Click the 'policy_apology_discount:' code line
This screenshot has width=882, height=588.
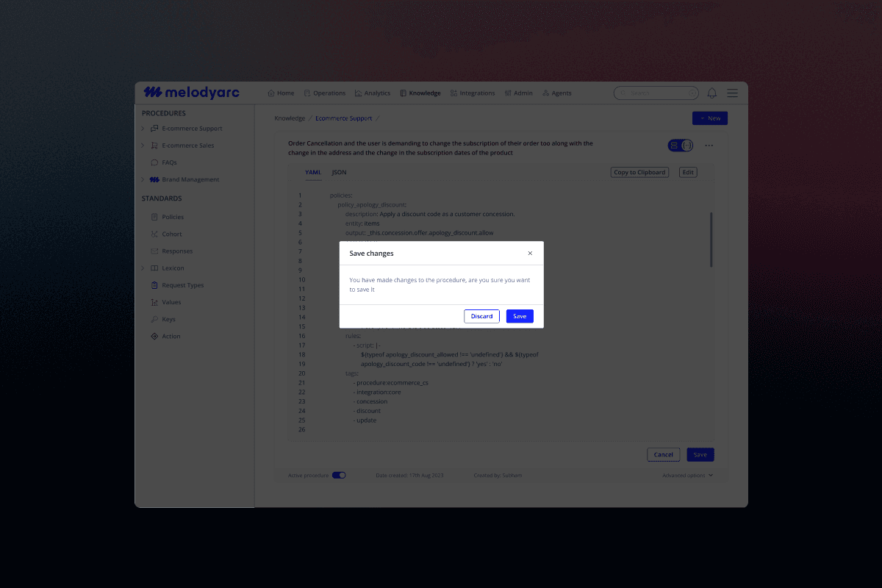point(372,205)
